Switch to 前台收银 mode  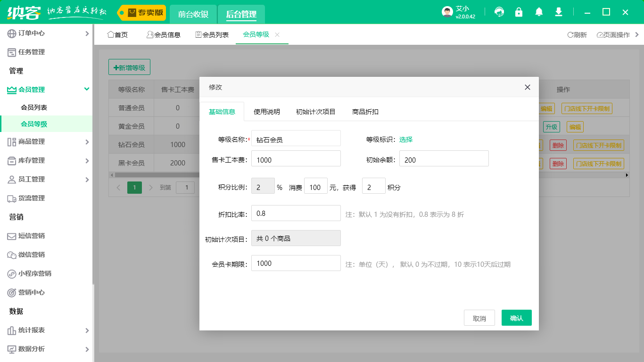193,14
